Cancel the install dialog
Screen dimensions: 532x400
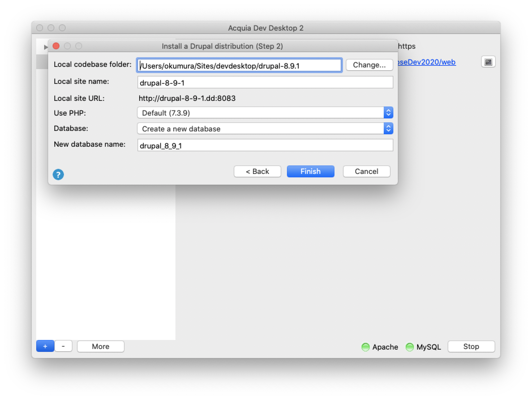coord(366,171)
